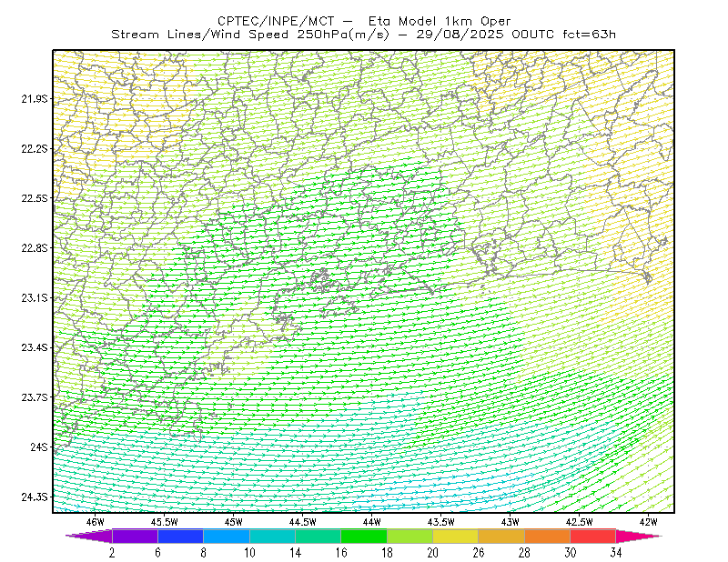Click the light blue 8–10 legend swatch

tap(227, 536)
